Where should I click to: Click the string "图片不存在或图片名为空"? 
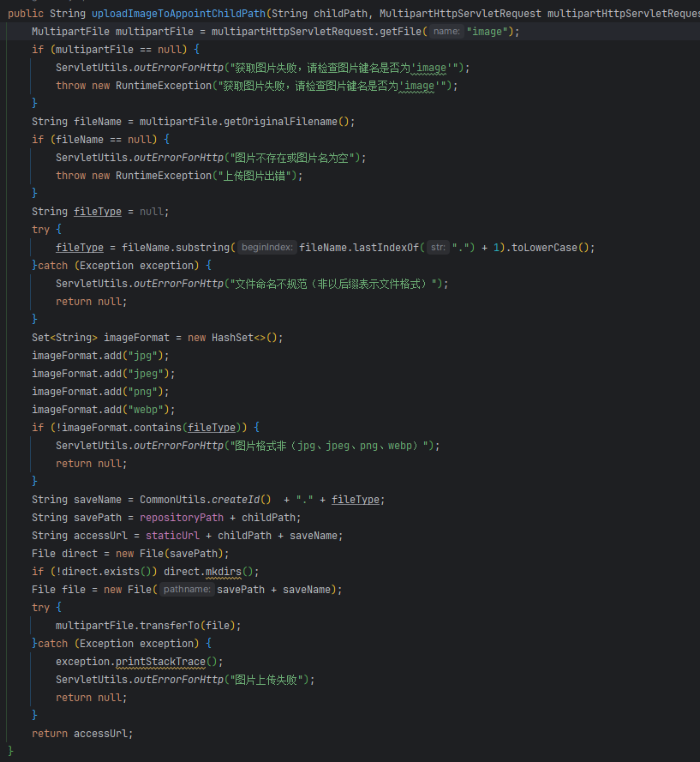pos(292,158)
